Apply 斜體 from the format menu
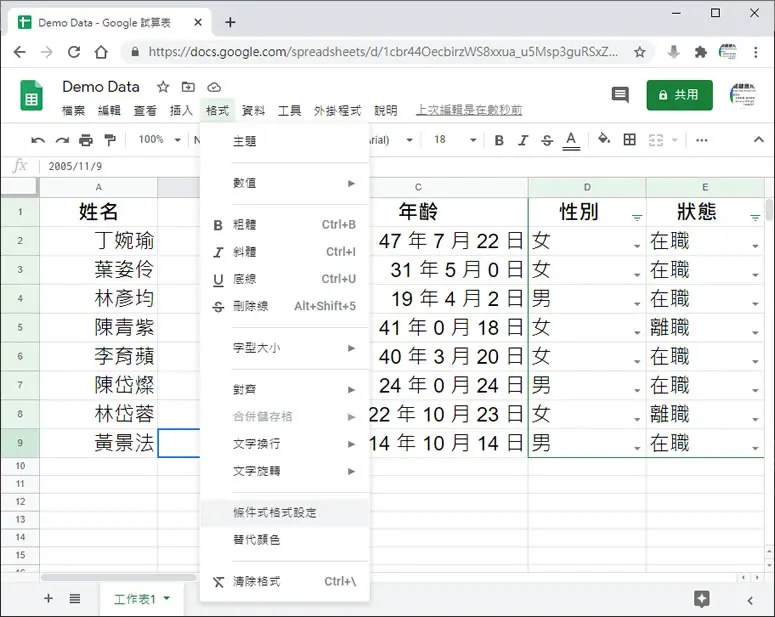The width and height of the screenshot is (775, 617). pyautogui.click(x=284, y=252)
